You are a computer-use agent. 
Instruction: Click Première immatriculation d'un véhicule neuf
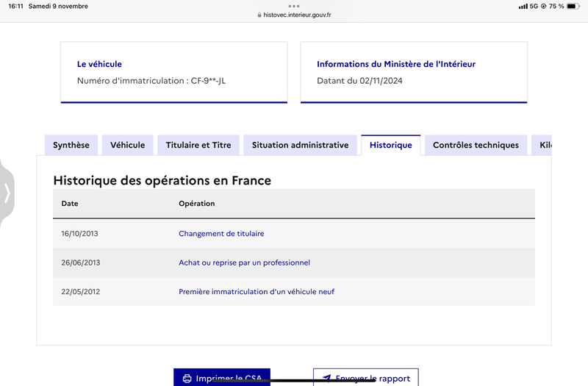(x=257, y=291)
